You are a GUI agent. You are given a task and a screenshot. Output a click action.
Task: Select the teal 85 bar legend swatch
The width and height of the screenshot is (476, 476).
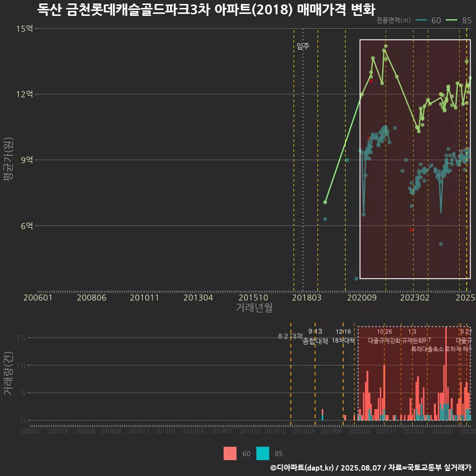(x=263, y=454)
